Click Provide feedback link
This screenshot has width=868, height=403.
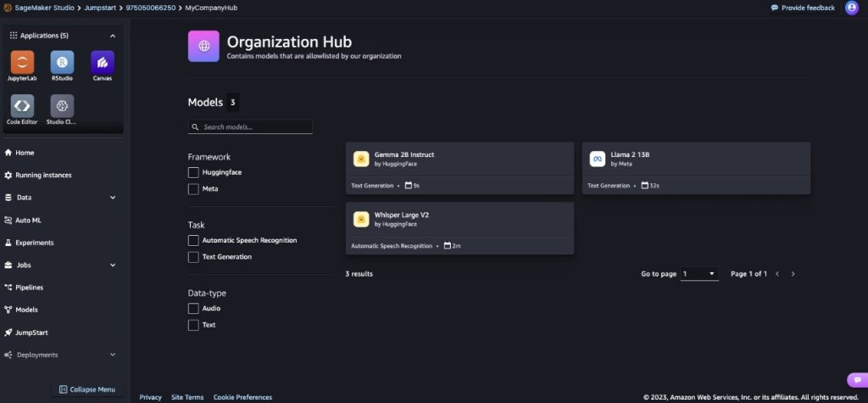click(803, 8)
